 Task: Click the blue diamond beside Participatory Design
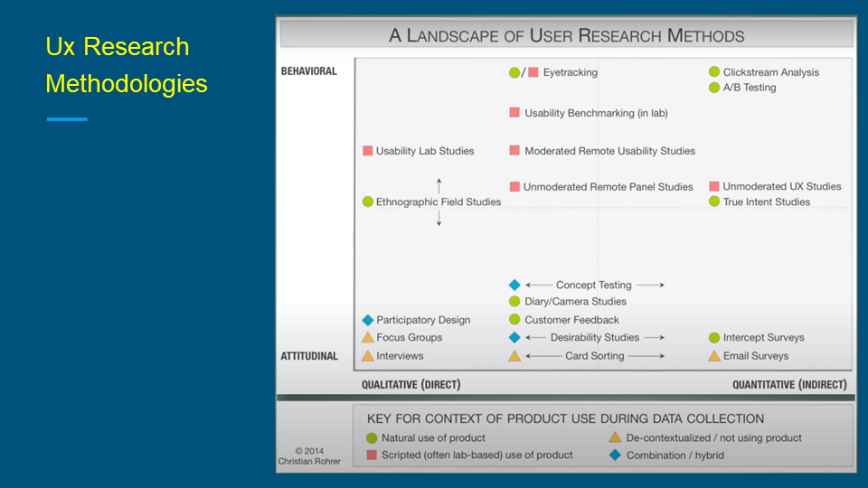click(x=368, y=320)
